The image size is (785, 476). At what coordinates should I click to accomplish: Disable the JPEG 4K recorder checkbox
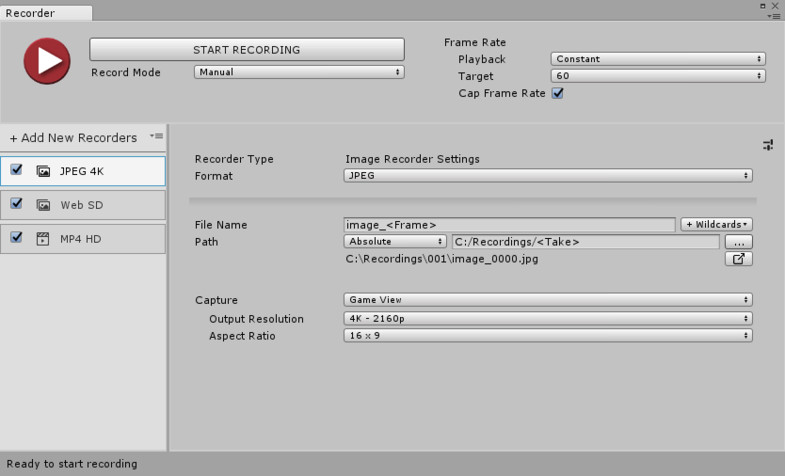(x=16, y=170)
